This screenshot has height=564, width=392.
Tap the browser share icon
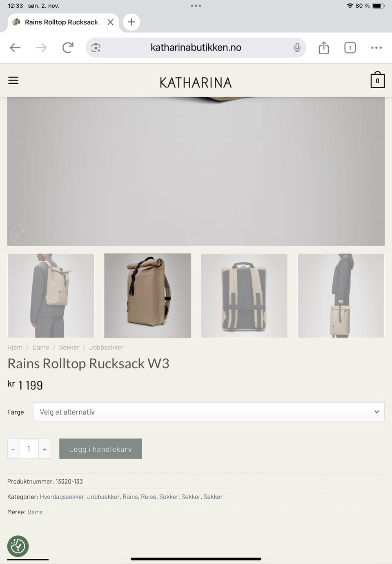324,47
